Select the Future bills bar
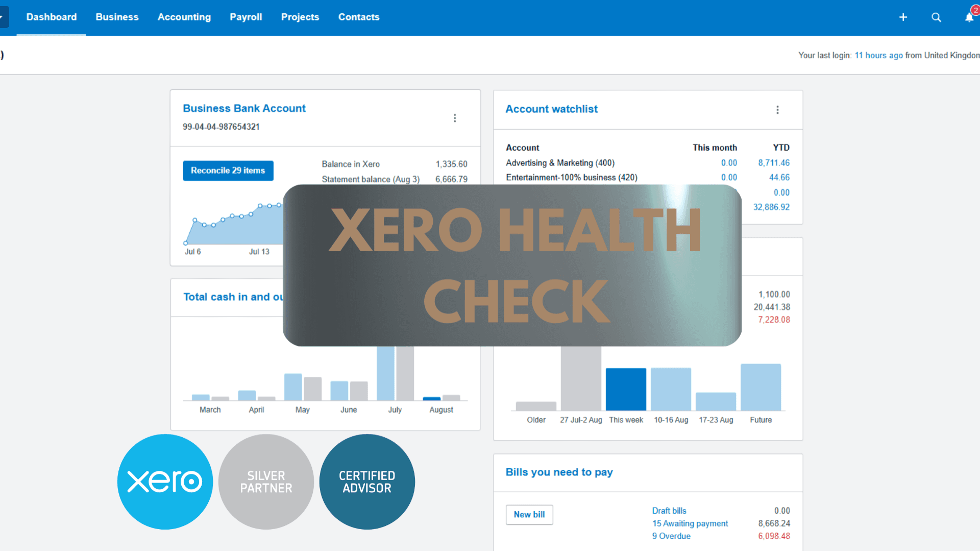Screen dimensions: 980x551 click(761, 387)
